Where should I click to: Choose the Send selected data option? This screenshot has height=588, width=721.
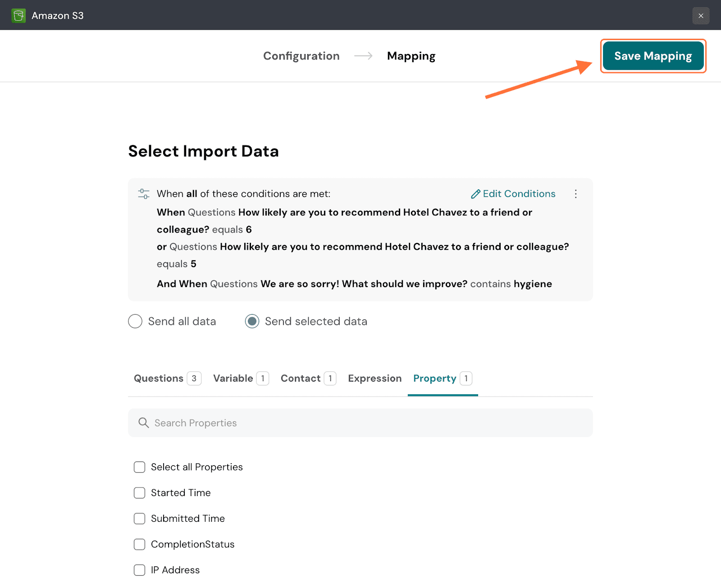point(252,321)
